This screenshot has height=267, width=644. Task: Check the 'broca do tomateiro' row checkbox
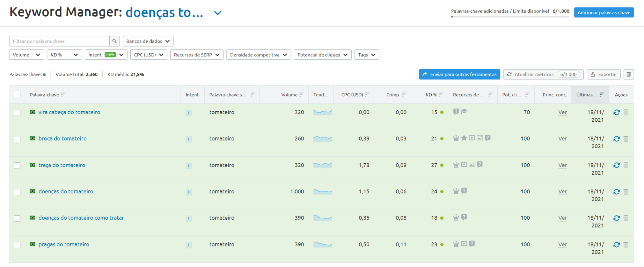[17, 139]
